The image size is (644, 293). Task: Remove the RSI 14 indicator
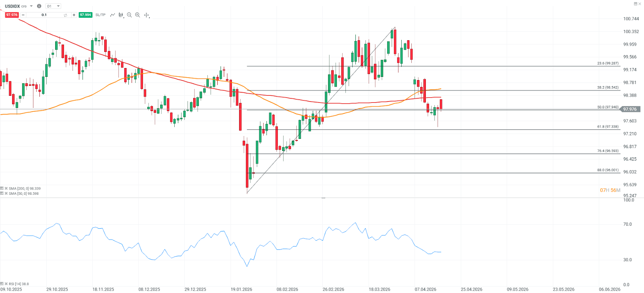coord(6,284)
